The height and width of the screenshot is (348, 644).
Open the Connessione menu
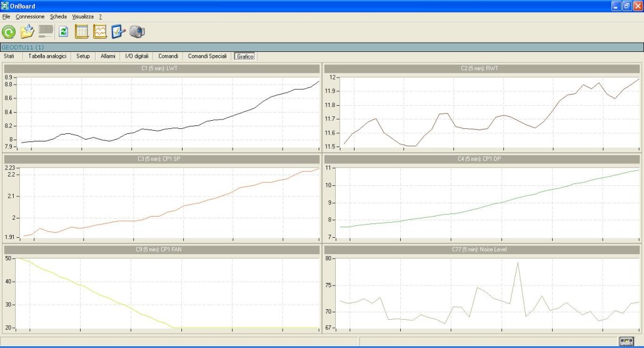click(x=30, y=16)
